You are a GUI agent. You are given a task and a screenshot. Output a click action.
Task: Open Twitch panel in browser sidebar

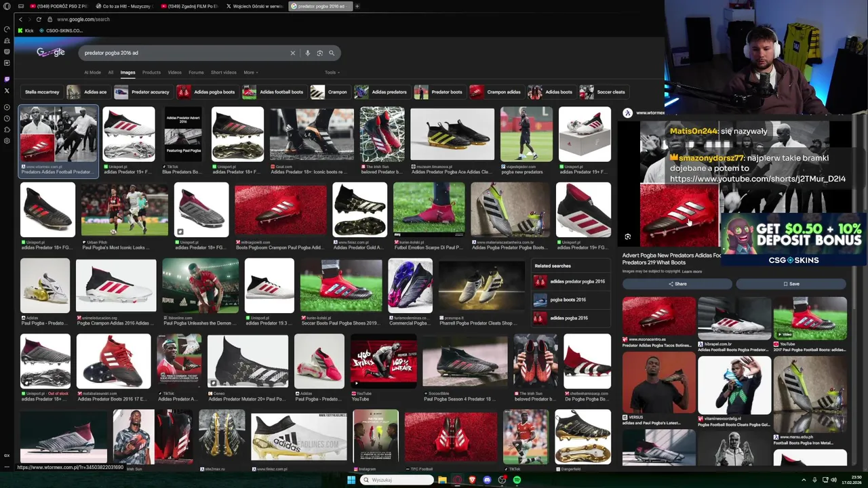click(x=7, y=79)
